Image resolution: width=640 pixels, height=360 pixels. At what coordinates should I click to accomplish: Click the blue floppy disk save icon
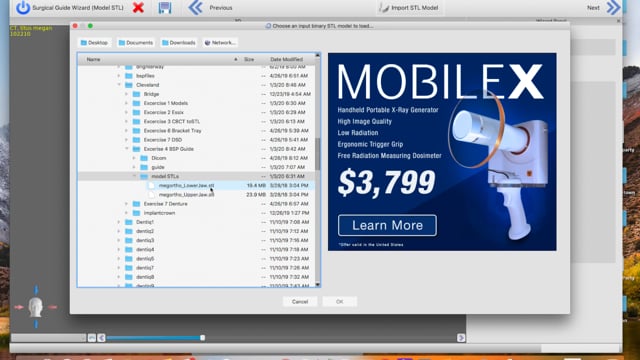(165, 7)
